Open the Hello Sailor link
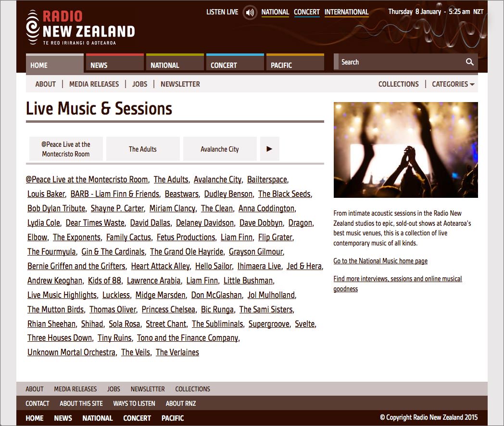 214,266
